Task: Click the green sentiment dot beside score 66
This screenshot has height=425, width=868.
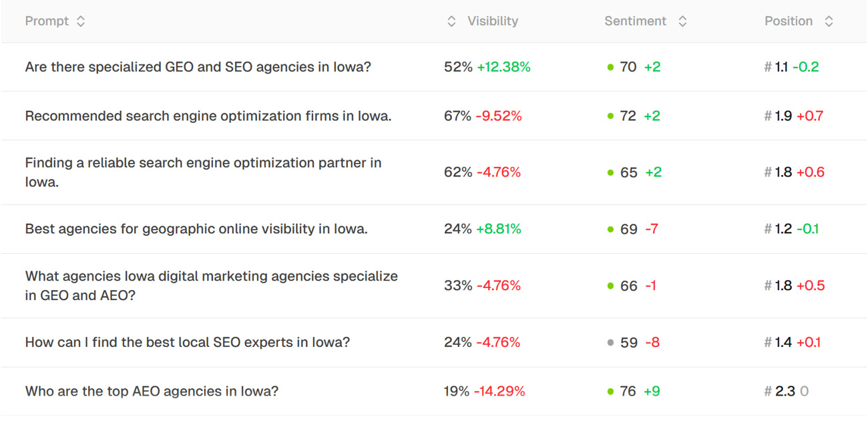Action: coord(610,285)
